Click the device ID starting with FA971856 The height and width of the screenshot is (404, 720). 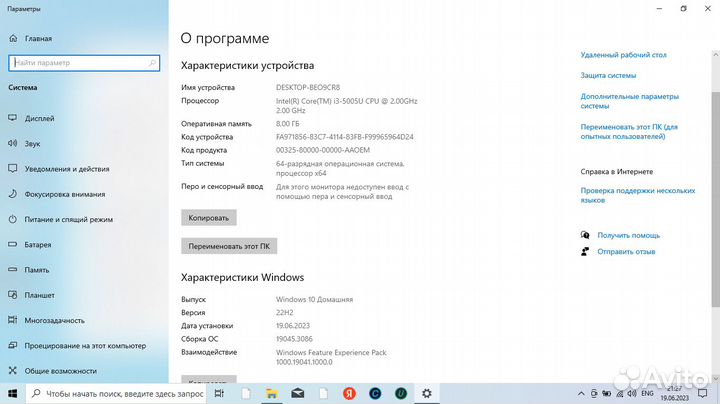pyautogui.click(x=345, y=137)
